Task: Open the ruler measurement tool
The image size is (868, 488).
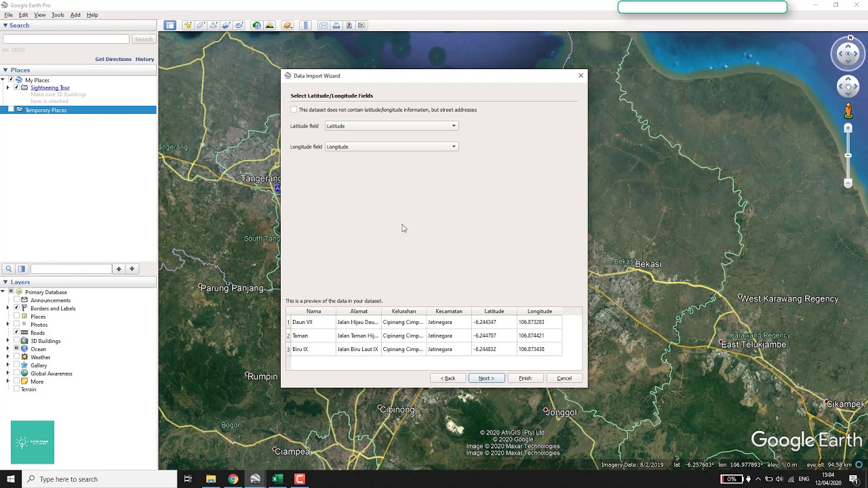Action: 306,26
